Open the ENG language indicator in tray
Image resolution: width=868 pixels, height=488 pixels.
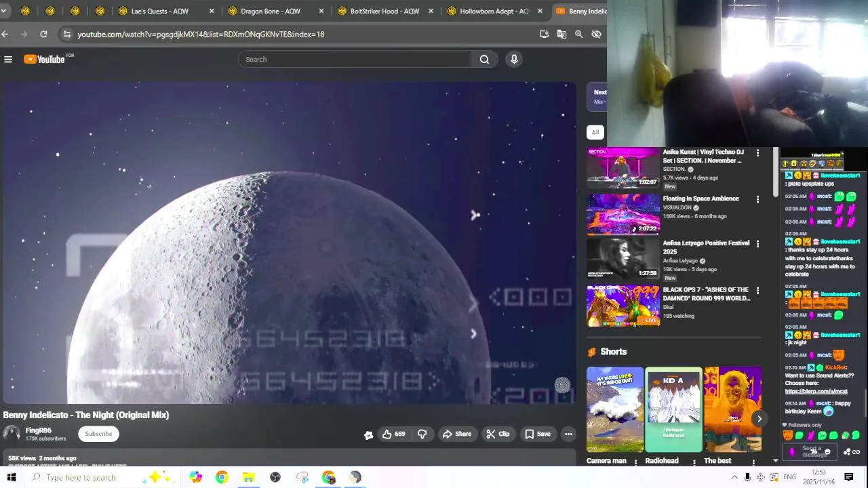[x=789, y=477]
